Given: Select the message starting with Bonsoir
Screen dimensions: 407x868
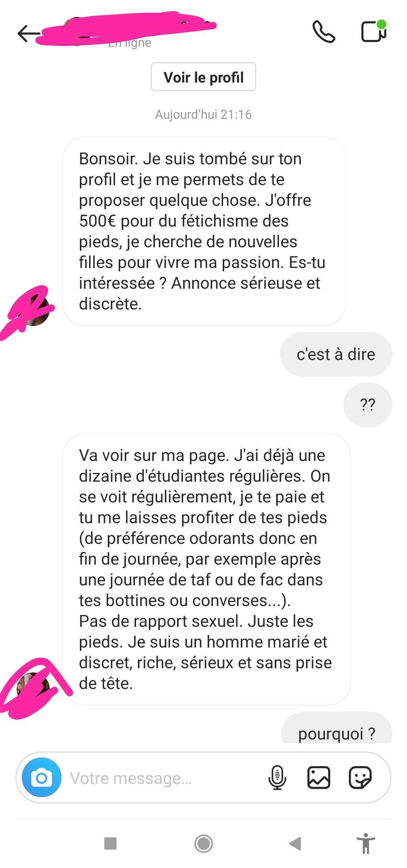Looking at the screenshot, I should [x=204, y=231].
